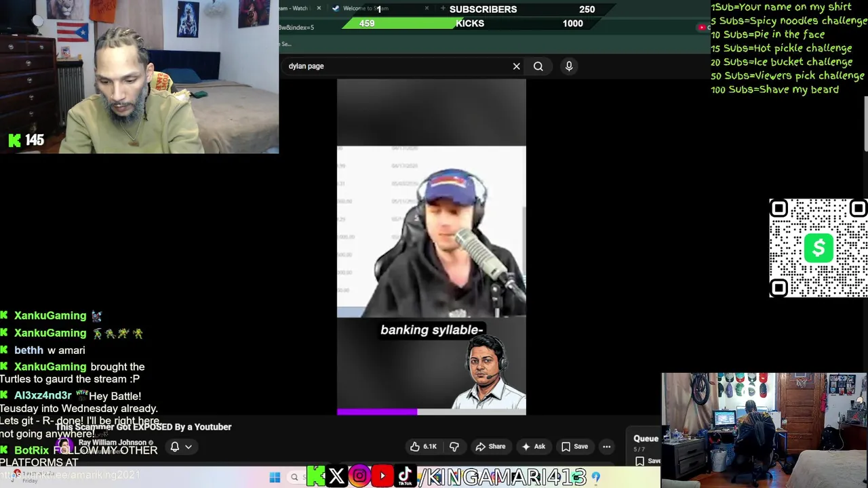The image size is (868, 488).
Task: Click the X (Twitter) icon in banner
Action: pyautogui.click(x=336, y=476)
